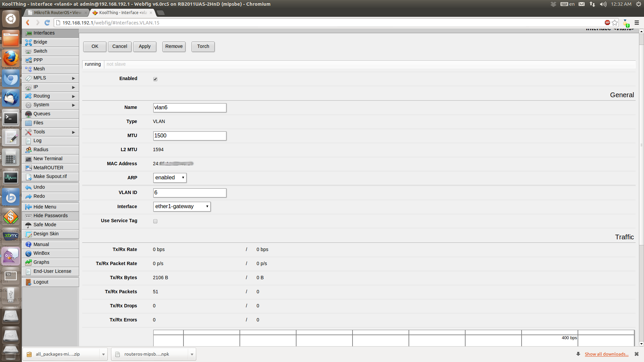
Task: Open the Bridge menu item
Action: tap(40, 42)
